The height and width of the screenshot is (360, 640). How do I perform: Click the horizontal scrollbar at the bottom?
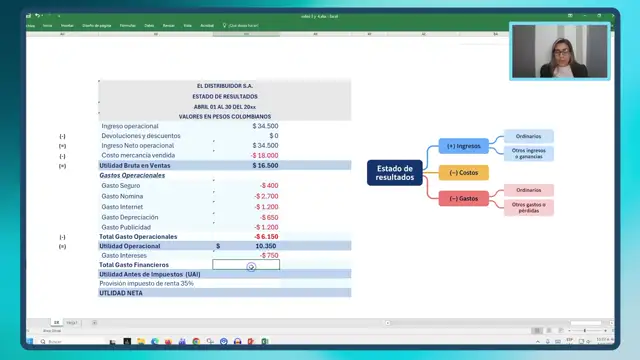[499, 323]
